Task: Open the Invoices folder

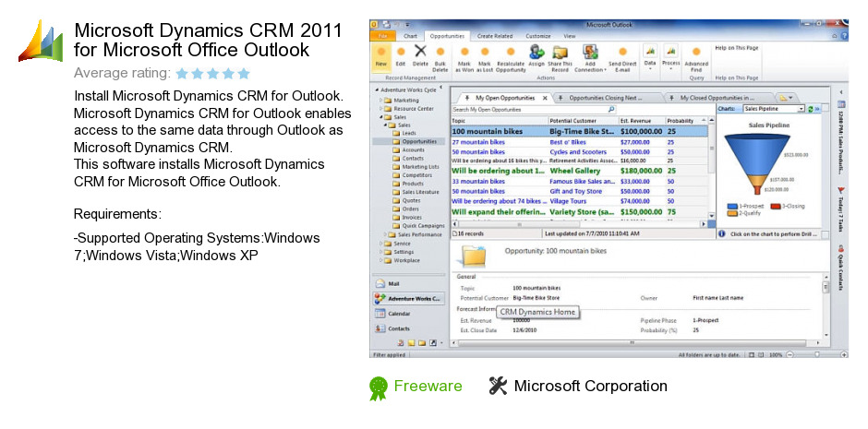Action: 407,217
